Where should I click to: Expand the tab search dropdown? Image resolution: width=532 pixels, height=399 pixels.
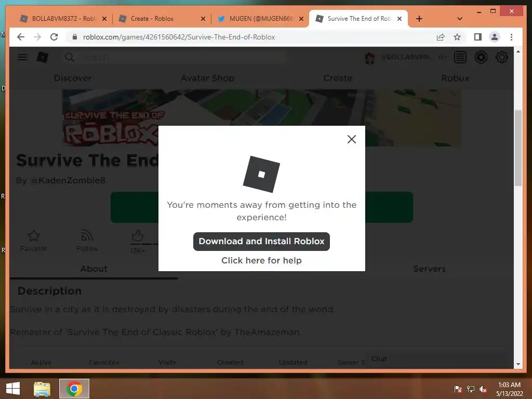460,19
